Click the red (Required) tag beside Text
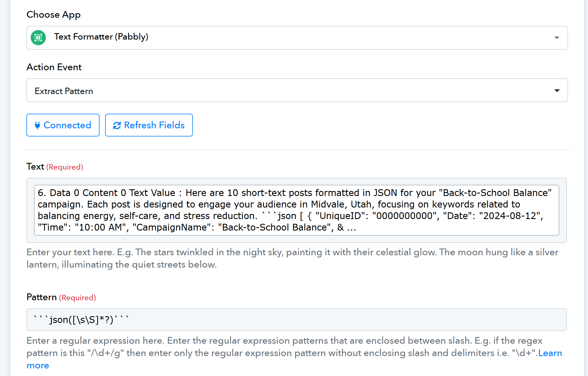The image size is (588, 376). (x=65, y=167)
